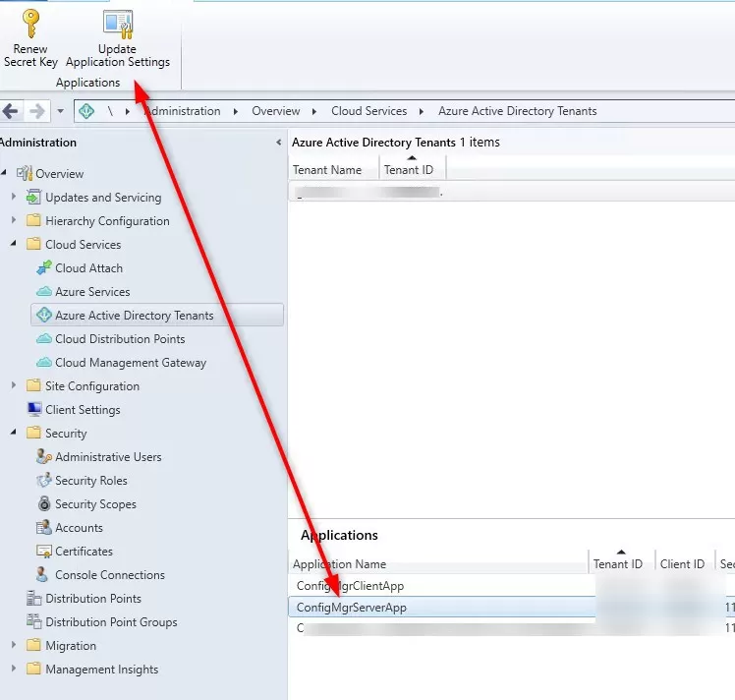
Task: Select Cloud Services in the breadcrumb path
Action: pos(368,111)
